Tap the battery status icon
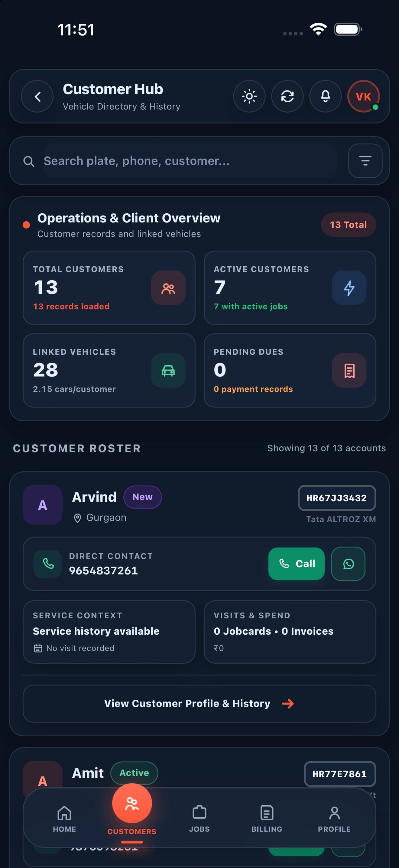399x868 pixels. pos(348,29)
